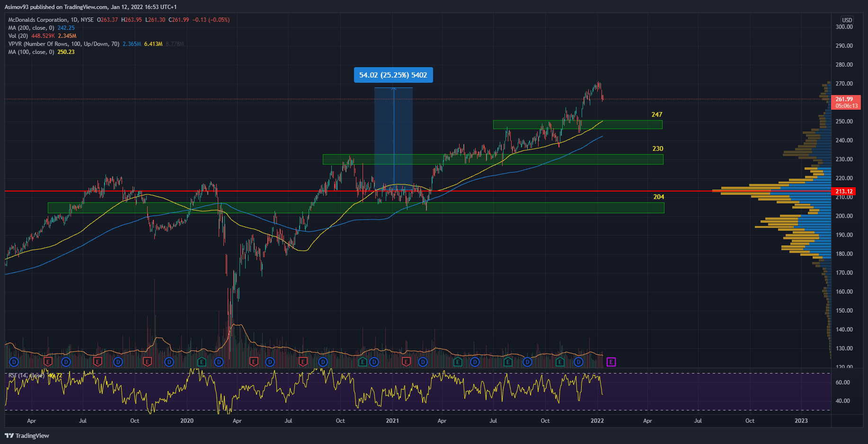
Task: Select the VPVR indicator legend
Action: pos(63,44)
